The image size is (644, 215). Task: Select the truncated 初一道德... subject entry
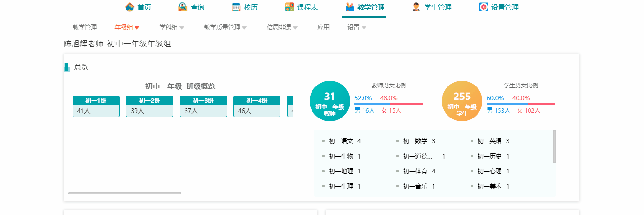coord(421,156)
